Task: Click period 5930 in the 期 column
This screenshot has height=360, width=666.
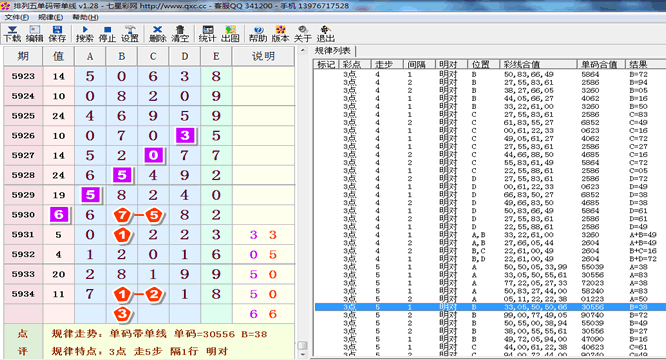Action: click(x=23, y=215)
